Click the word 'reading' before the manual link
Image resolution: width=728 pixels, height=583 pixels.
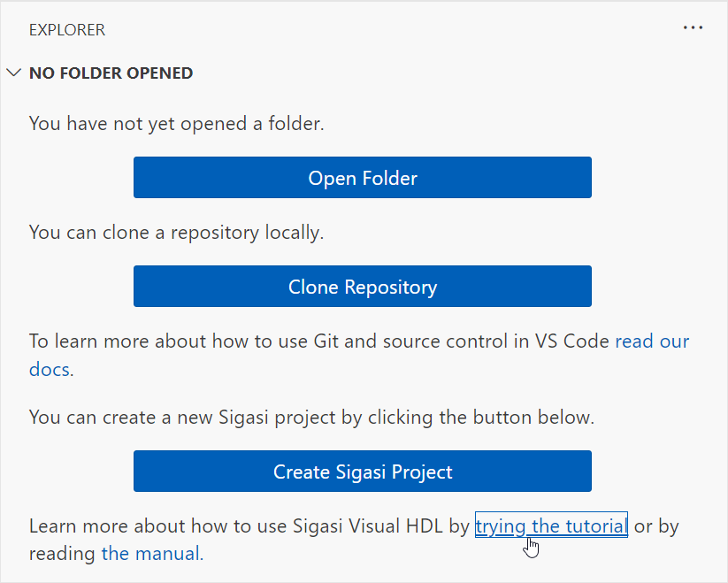(x=62, y=554)
